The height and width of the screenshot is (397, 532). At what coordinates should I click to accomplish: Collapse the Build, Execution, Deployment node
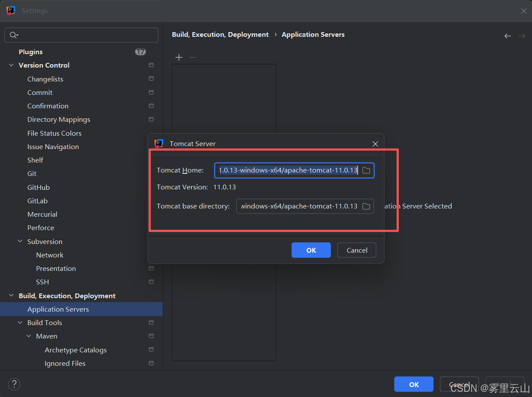click(11, 296)
